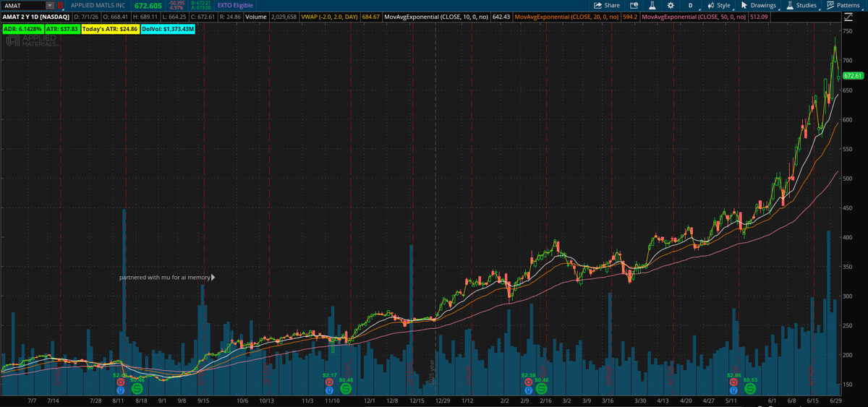Click the red alert icon beside symbol box
868x407 pixels.
click(60, 5)
